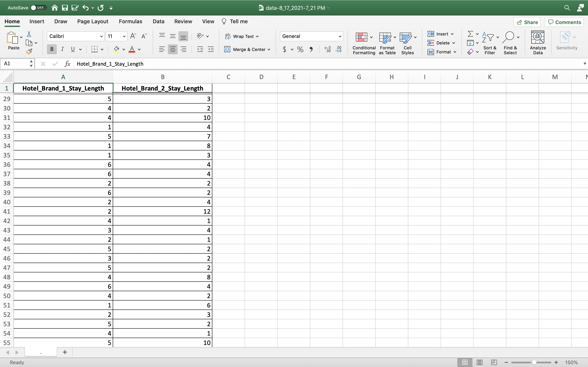Click the Share button
Viewport: 588px width, 367px height.
[527, 22]
